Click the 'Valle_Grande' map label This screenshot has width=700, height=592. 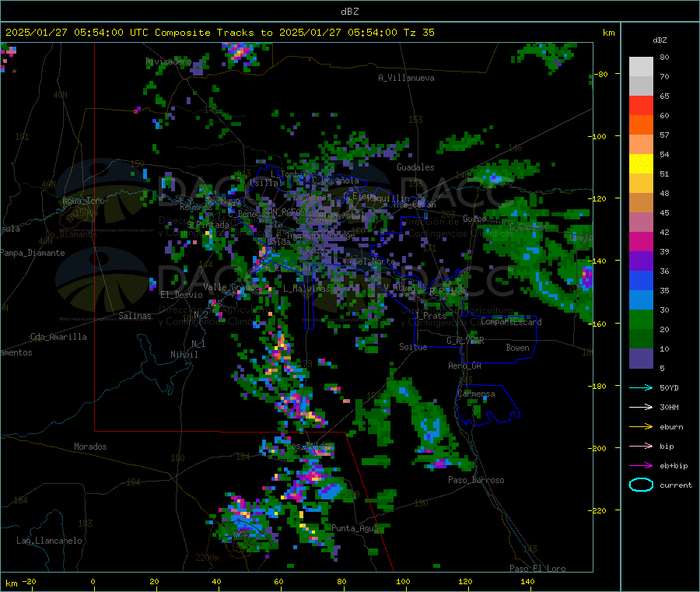click(x=231, y=287)
